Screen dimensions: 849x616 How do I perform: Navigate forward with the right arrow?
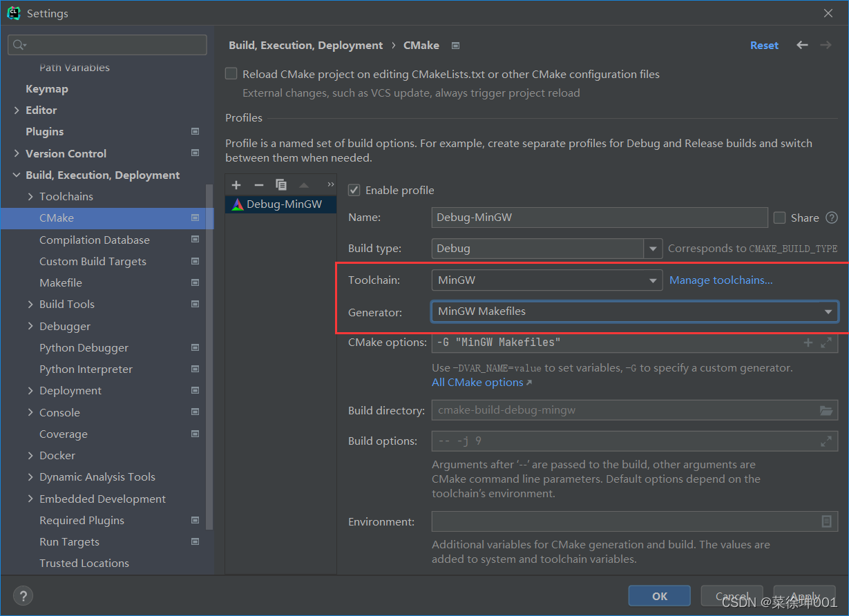pyautogui.click(x=826, y=45)
